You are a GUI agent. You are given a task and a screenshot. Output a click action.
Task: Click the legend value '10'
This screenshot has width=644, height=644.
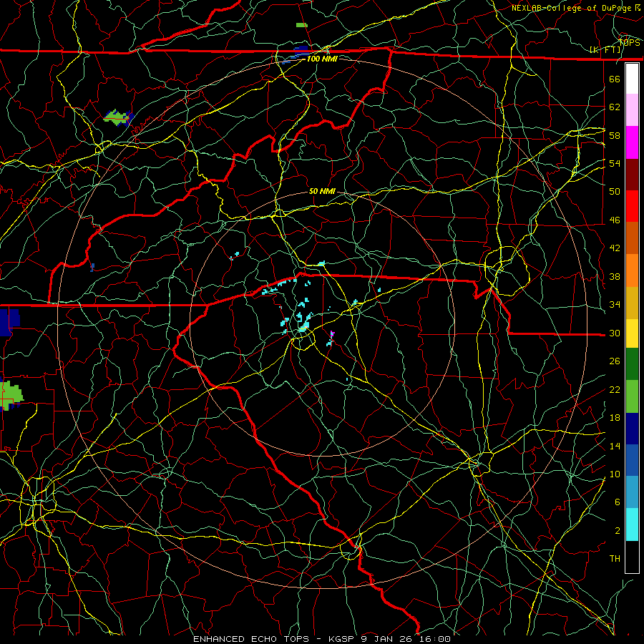coord(615,474)
